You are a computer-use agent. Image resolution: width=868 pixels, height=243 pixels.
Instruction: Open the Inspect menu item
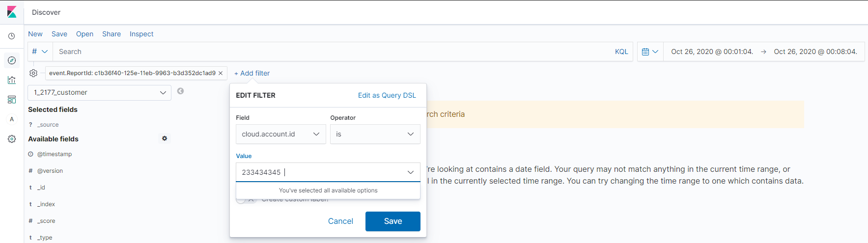tap(141, 34)
